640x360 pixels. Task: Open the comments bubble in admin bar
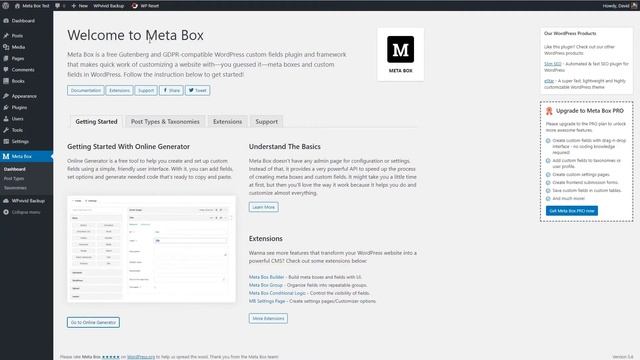tap(60, 6)
